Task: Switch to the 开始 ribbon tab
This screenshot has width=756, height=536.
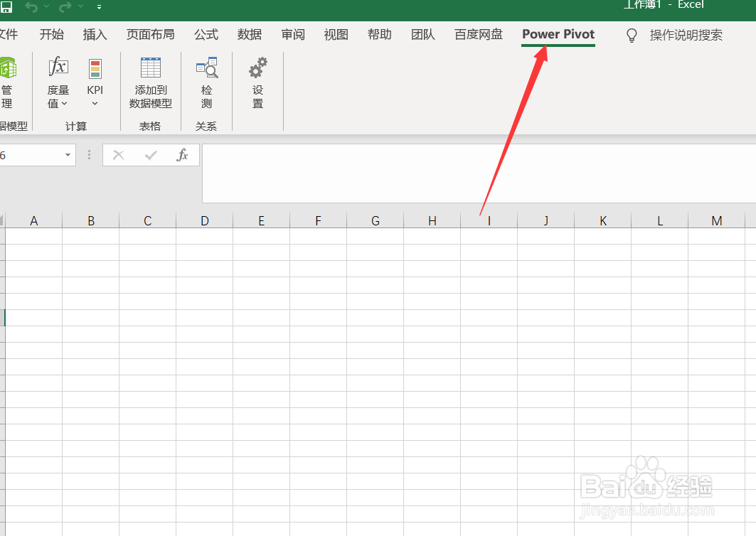Action: point(51,34)
